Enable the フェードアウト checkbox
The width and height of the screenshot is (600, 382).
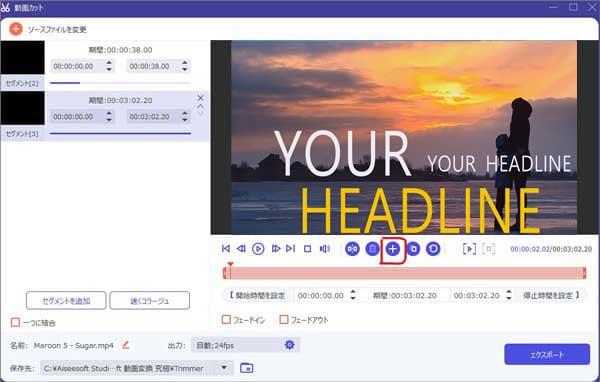(284, 319)
